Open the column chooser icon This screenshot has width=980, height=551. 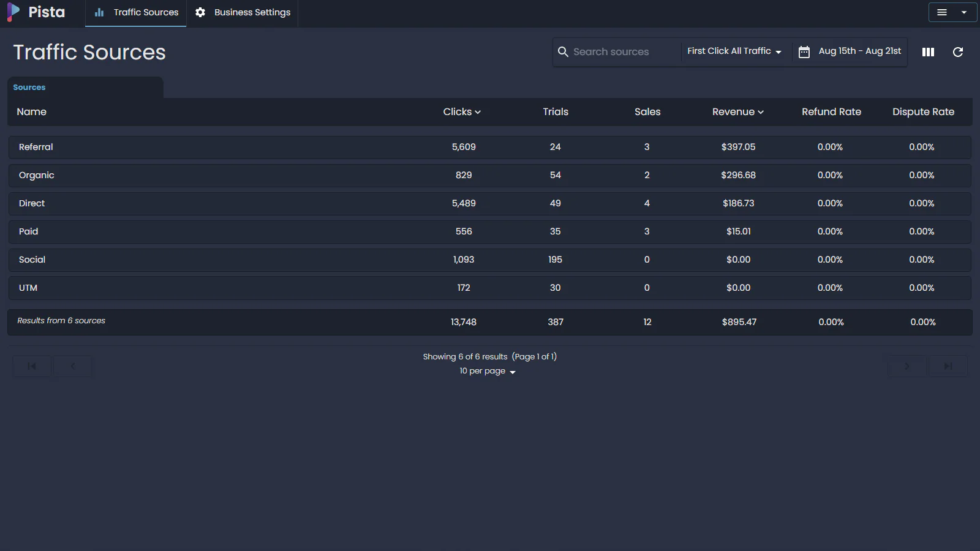click(928, 52)
